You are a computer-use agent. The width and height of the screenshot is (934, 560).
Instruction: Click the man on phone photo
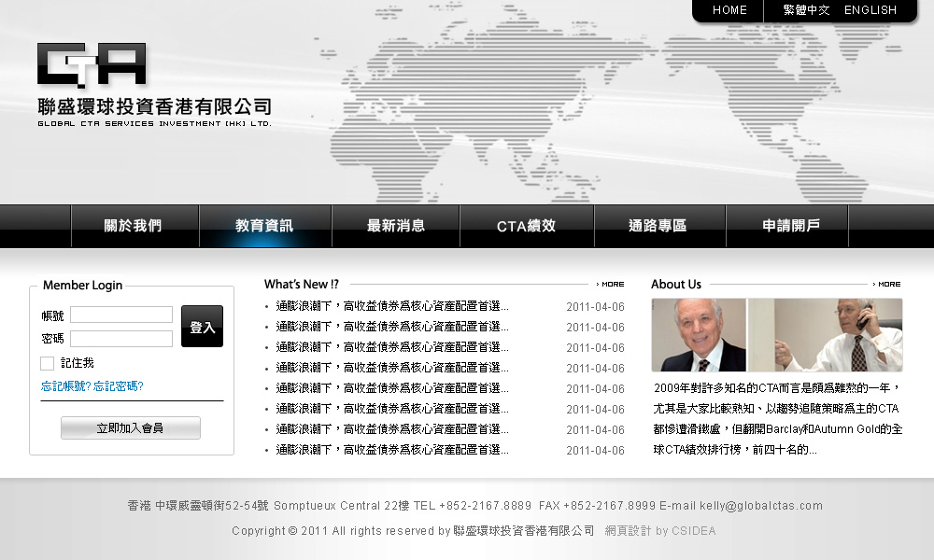coord(838,335)
